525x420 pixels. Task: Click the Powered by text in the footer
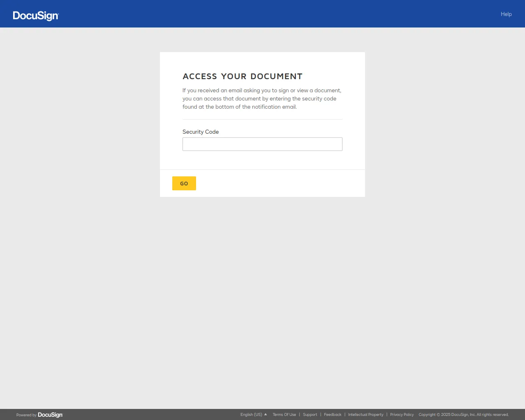(26, 415)
